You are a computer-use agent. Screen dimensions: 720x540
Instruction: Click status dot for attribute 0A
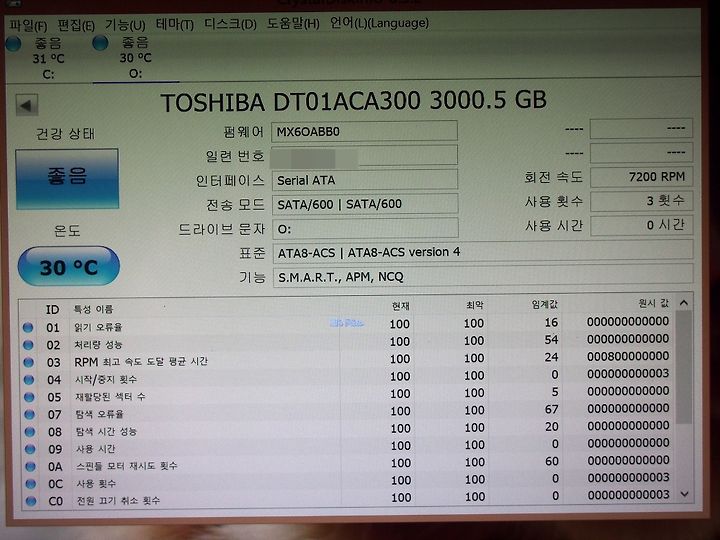click(x=30, y=467)
